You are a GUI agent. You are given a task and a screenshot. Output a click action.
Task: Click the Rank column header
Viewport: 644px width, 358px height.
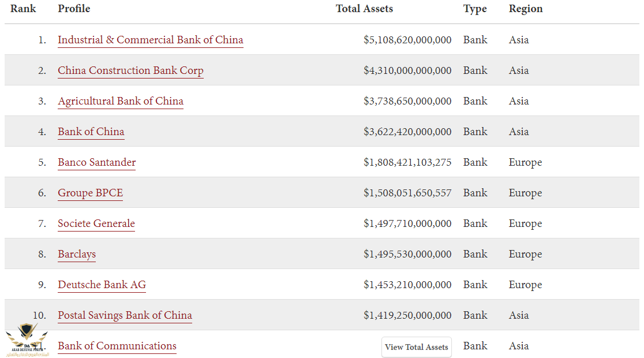click(x=23, y=9)
